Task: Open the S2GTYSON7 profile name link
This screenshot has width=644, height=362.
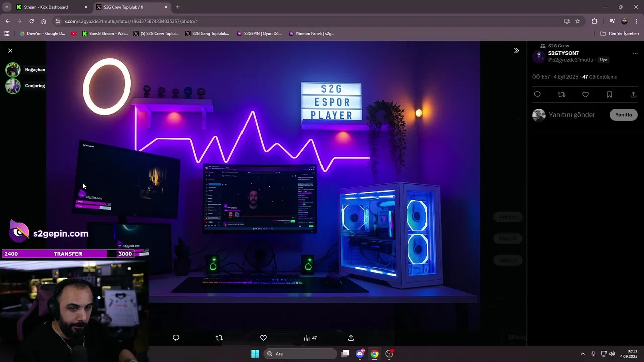Action: click(563, 53)
